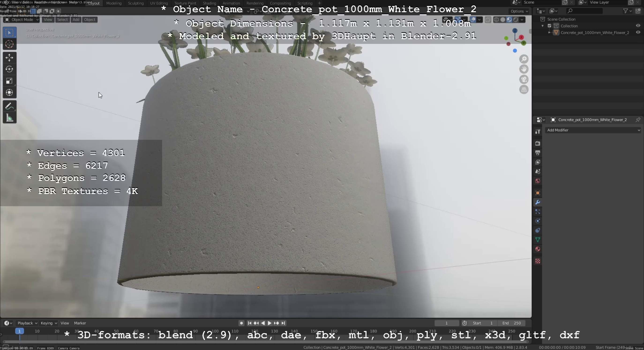Open the View menu in 3D viewport
The width and height of the screenshot is (644, 350).
[48, 19]
